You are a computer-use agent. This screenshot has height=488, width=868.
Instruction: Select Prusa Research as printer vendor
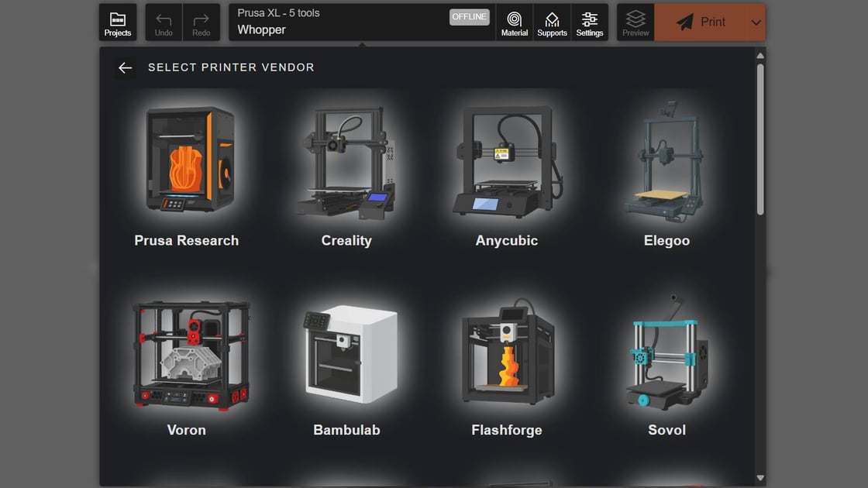pyautogui.click(x=186, y=170)
